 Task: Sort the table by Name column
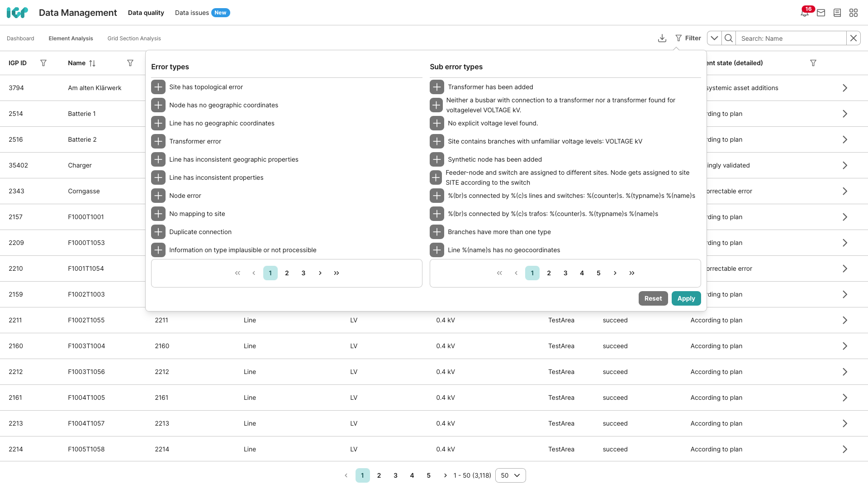(x=92, y=63)
